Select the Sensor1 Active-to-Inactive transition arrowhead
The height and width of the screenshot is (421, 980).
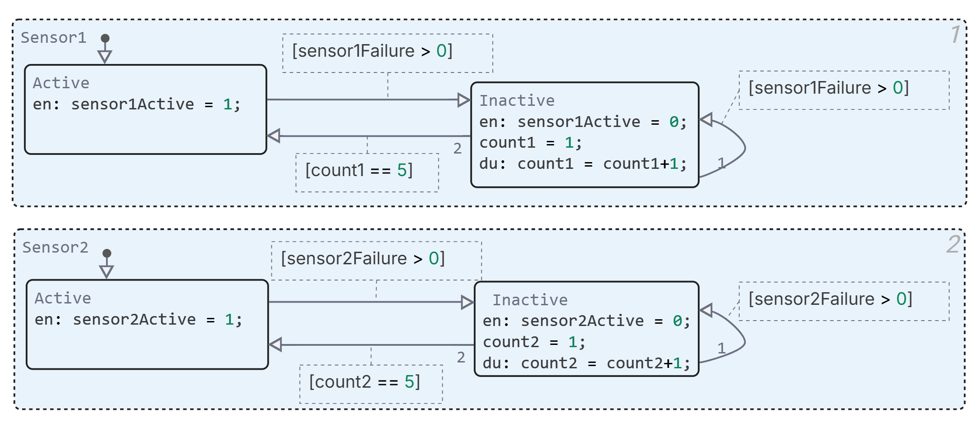pyautogui.click(x=463, y=100)
